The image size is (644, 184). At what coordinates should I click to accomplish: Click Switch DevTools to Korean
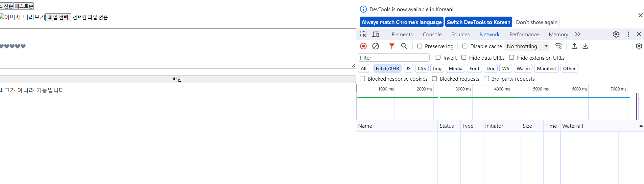point(478,22)
